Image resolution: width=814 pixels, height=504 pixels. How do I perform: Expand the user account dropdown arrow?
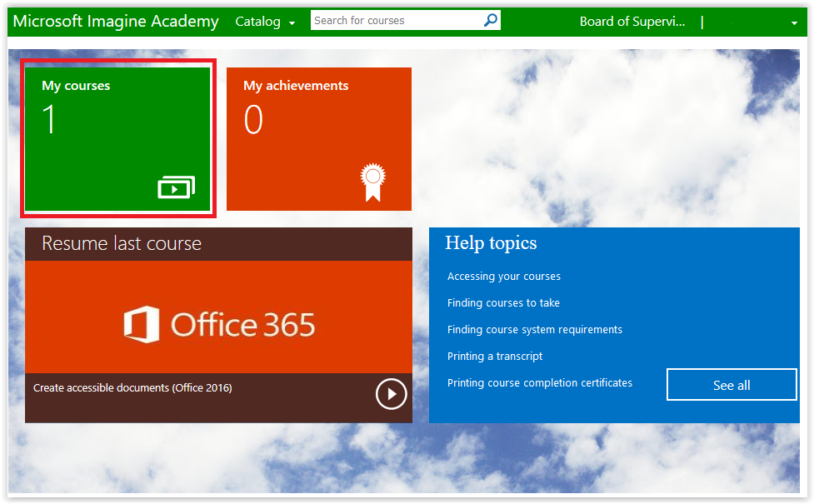point(794,22)
